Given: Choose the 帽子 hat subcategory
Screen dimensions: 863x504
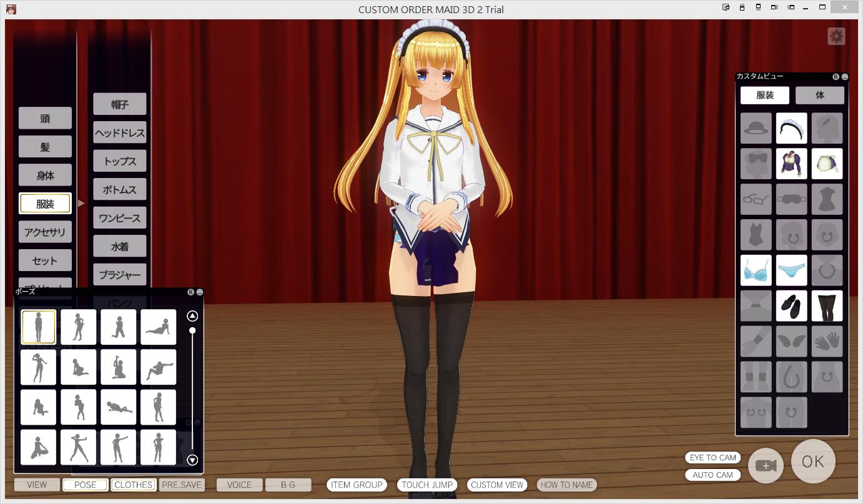Looking at the screenshot, I should (x=120, y=104).
